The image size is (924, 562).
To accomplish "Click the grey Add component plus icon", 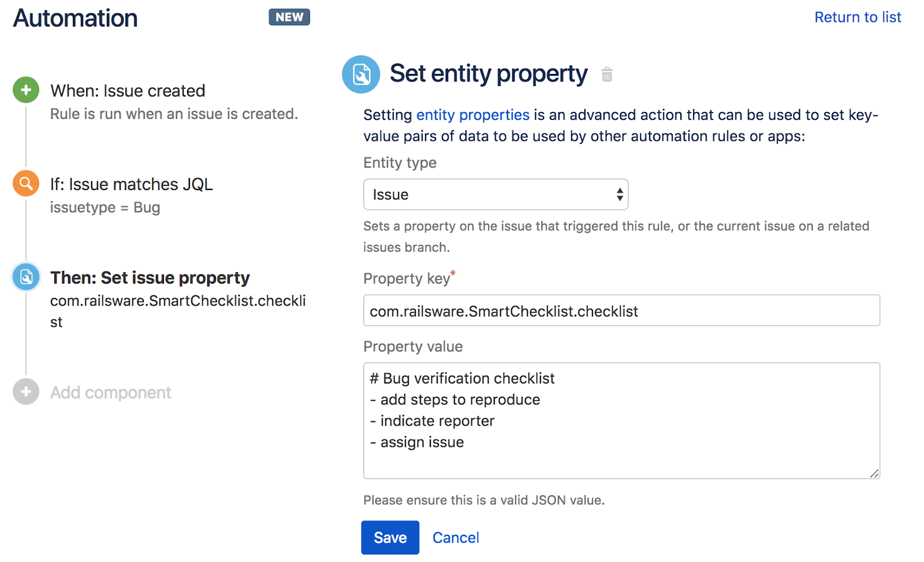I will pos(26,392).
